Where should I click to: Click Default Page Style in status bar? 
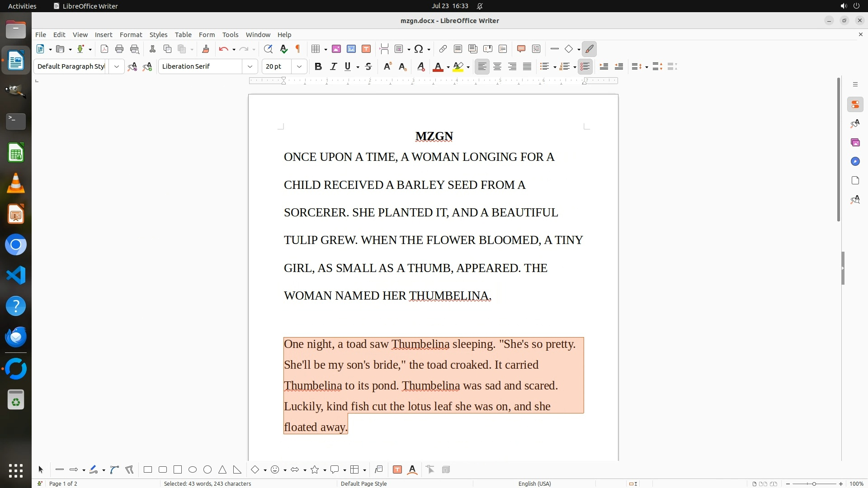[x=363, y=483]
